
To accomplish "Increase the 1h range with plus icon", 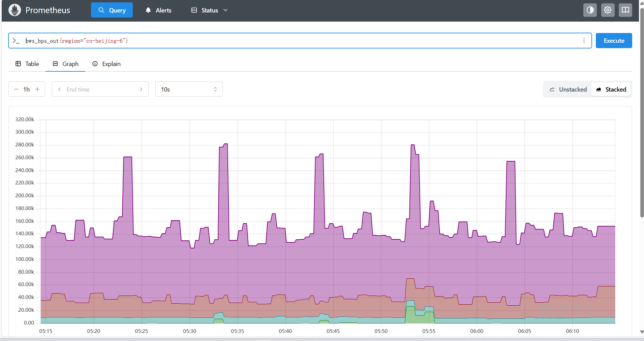I will pyautogui.click(x=37, y=89).
